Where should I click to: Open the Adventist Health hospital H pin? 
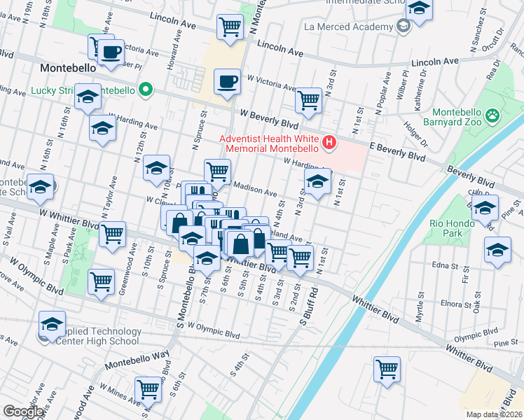click(329, 143)
